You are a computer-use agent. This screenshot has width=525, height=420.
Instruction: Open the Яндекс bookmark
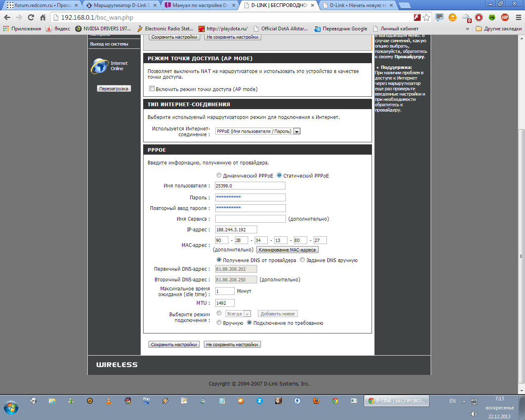click(58, 29)
